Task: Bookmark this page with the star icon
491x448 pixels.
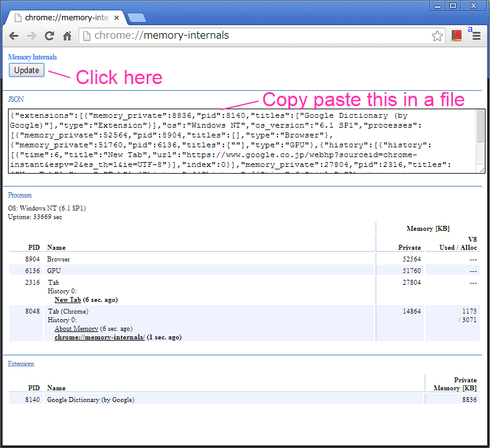Action: 437,36
